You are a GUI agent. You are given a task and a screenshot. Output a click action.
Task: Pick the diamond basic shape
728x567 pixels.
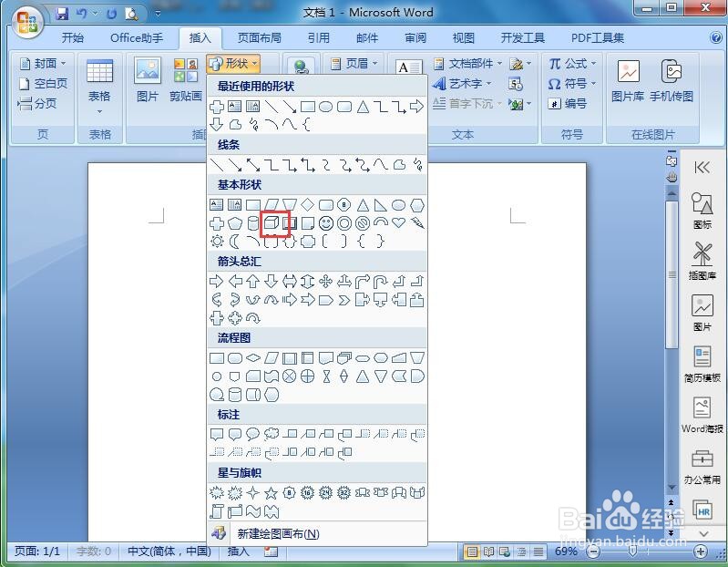point(307,205)
